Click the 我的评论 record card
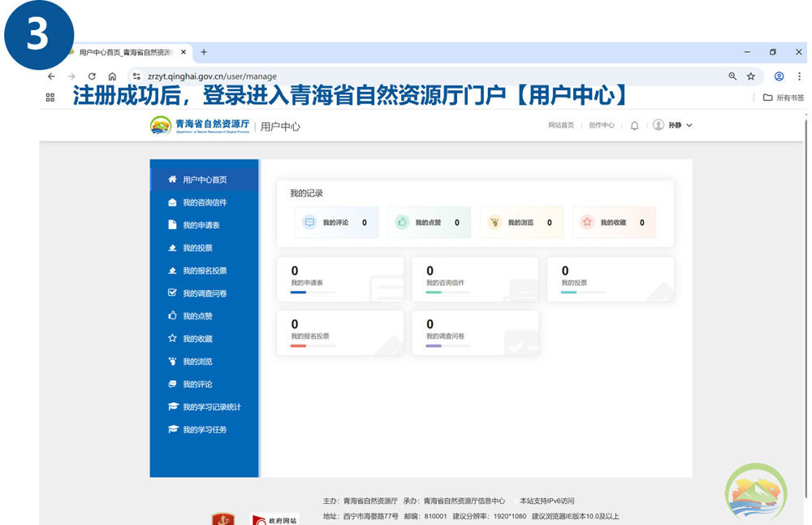812x525 pixels. 337,223
